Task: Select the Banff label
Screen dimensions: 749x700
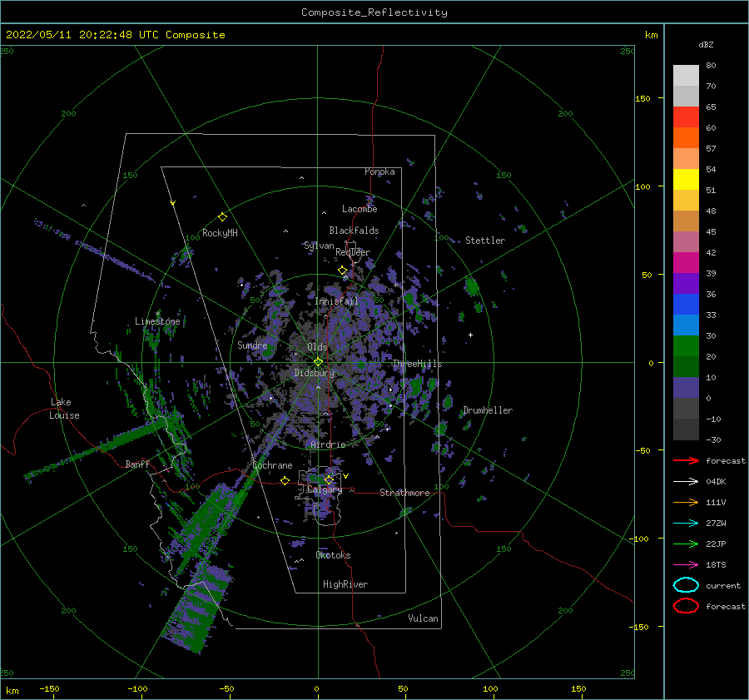Action: pos(137,464)
